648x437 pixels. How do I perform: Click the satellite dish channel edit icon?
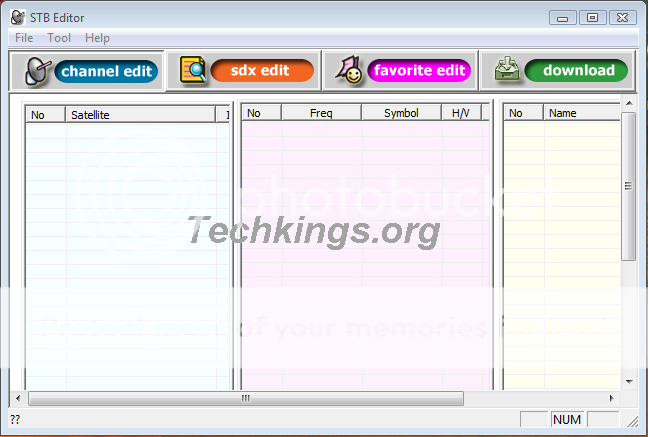38,71
